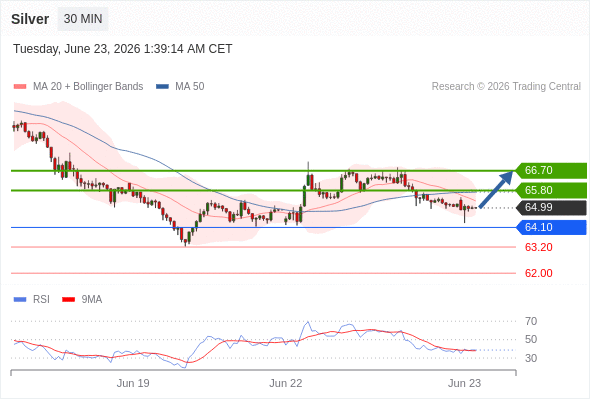The height and width of the screenshot is (400, 590).
Task: Click the 30 MIN timeframe badge
Action: pyautogui.click(x=83, y=19)
